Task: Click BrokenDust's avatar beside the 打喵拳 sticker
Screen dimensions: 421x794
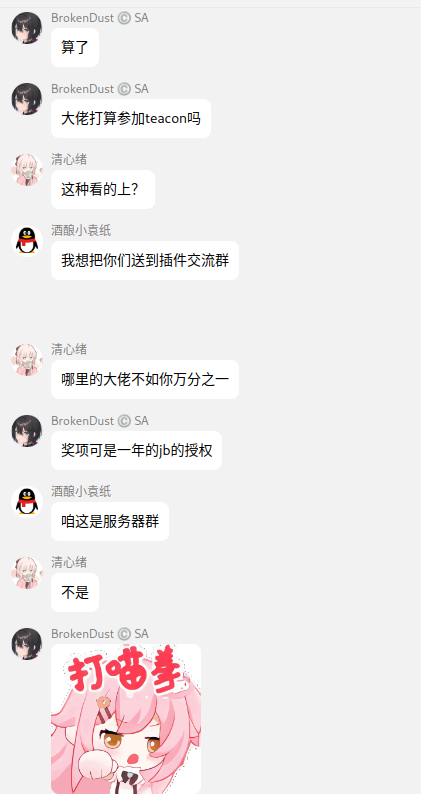Action: (x=27, y=644)
